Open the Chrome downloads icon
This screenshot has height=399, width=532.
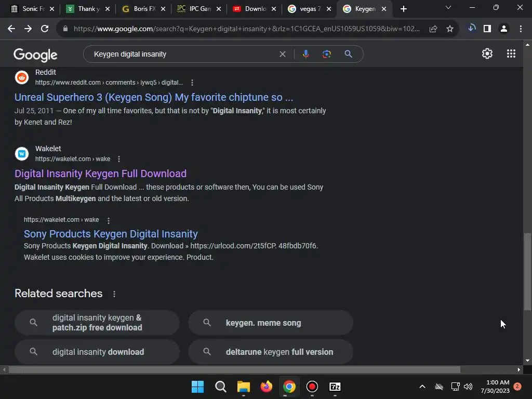472,29
